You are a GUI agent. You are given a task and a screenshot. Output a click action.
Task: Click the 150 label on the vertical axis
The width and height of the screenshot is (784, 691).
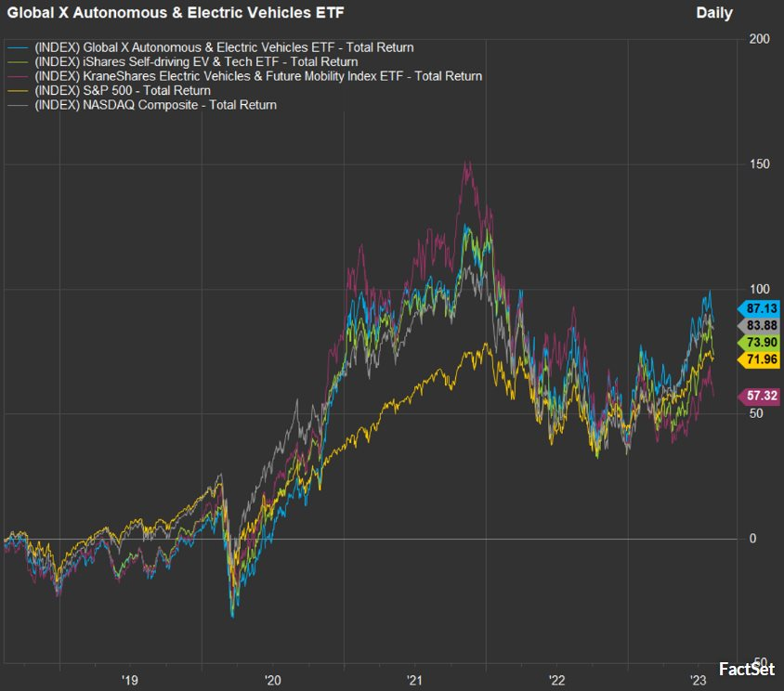[758, 164]
